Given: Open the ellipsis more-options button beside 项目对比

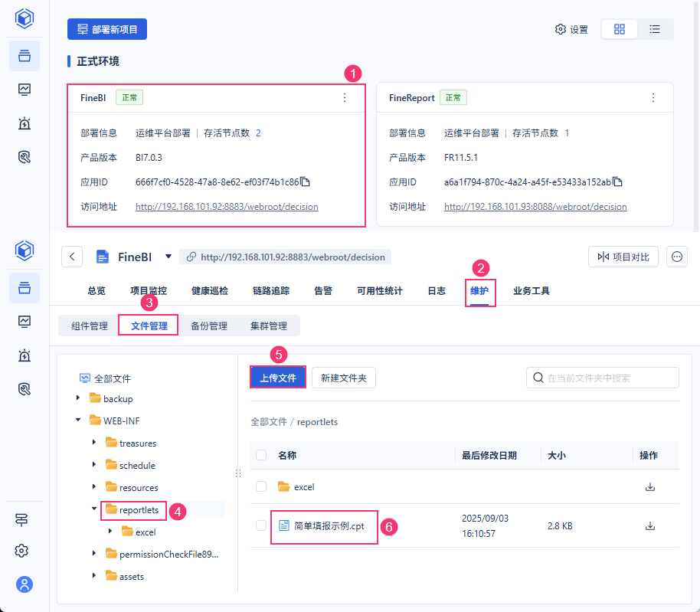Looking at the screenshot, I should click(x=677, y=257).
